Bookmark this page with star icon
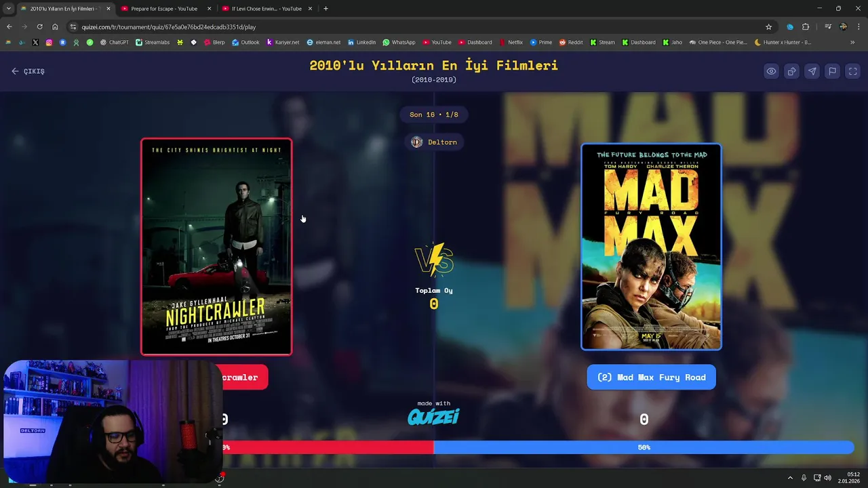This screenshot has height=488, width=868. coord(768,27)
